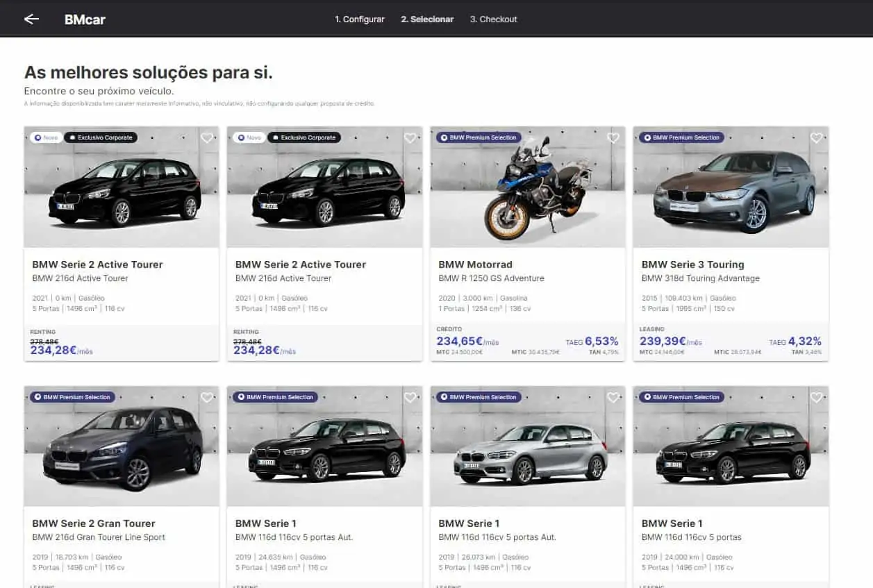This screenshot has width=873, height=588.
Task: Click the back arrow in the header
Action: point(31,19)
